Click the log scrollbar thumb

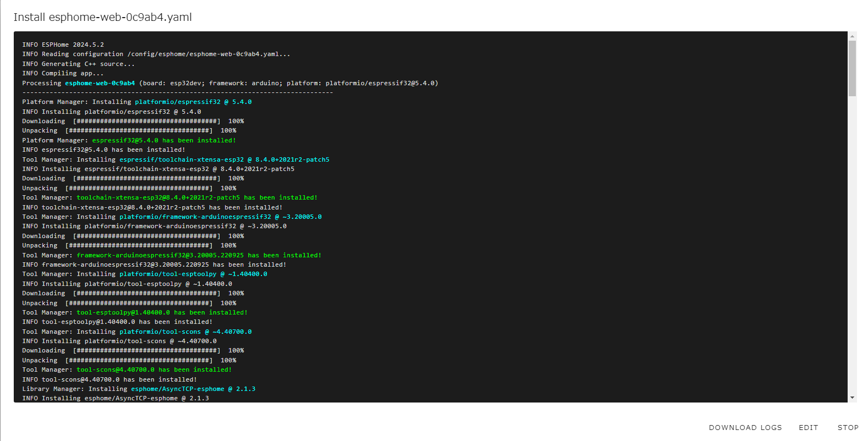tap(852, 68)
